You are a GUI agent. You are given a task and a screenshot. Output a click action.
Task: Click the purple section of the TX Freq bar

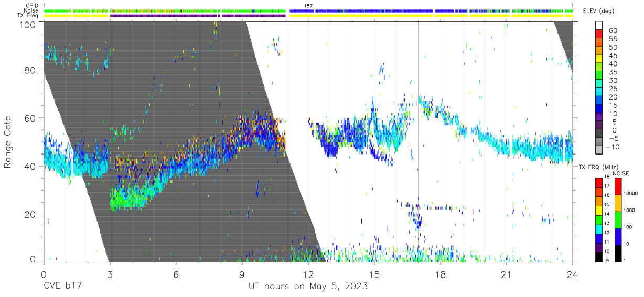tap(198, 16)
